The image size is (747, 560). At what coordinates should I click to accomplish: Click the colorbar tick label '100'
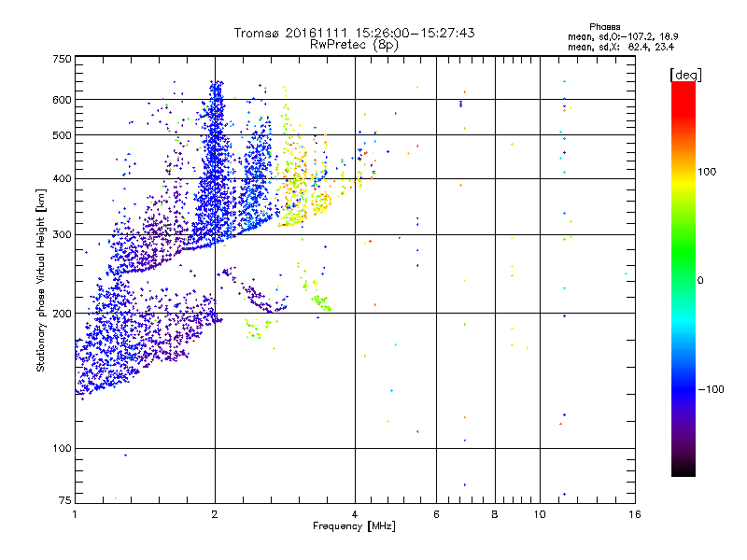pyautogui.click(x=707, y=172)
